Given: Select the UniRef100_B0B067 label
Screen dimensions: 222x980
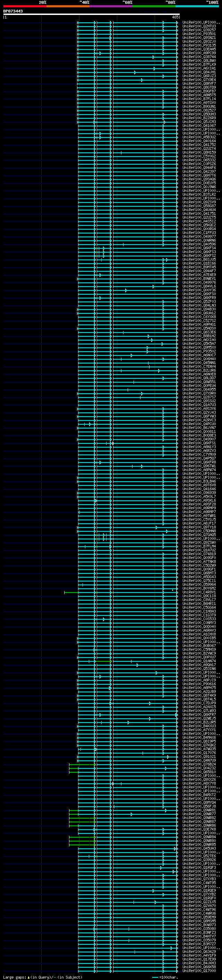Looking at the screenshot, I should 199,646.
